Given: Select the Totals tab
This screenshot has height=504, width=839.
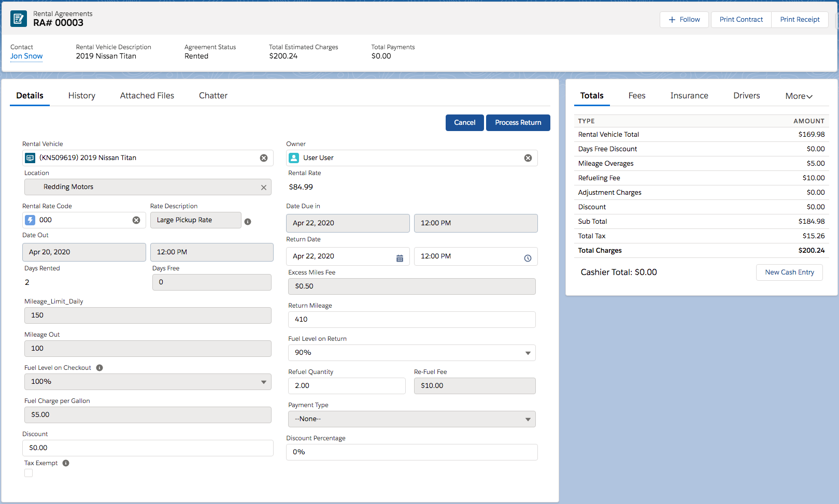Looking at the screenshot, I should coord(592,95).
